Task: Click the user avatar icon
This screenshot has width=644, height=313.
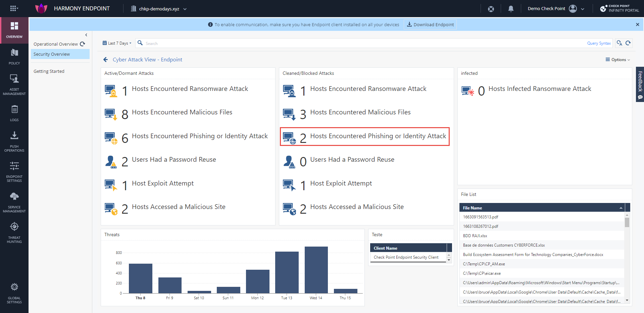Action: point(573,9)
